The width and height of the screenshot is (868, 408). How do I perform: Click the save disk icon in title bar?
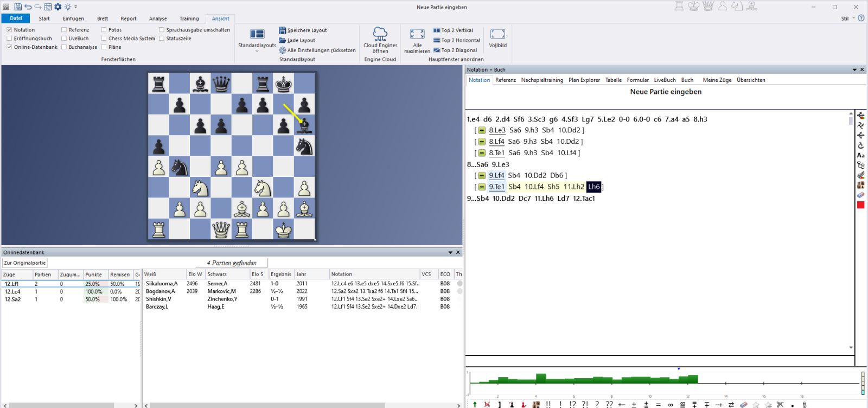pyautogui.click(x=18, y=7)
